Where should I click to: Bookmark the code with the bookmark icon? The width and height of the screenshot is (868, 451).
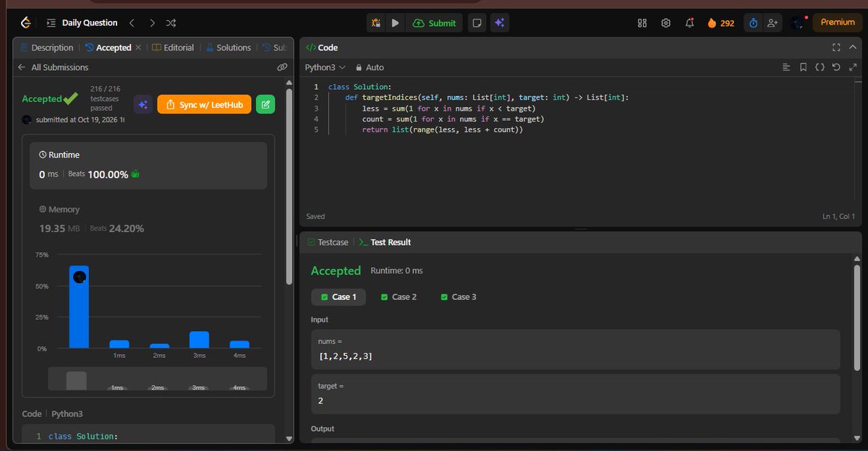(803, 67)
